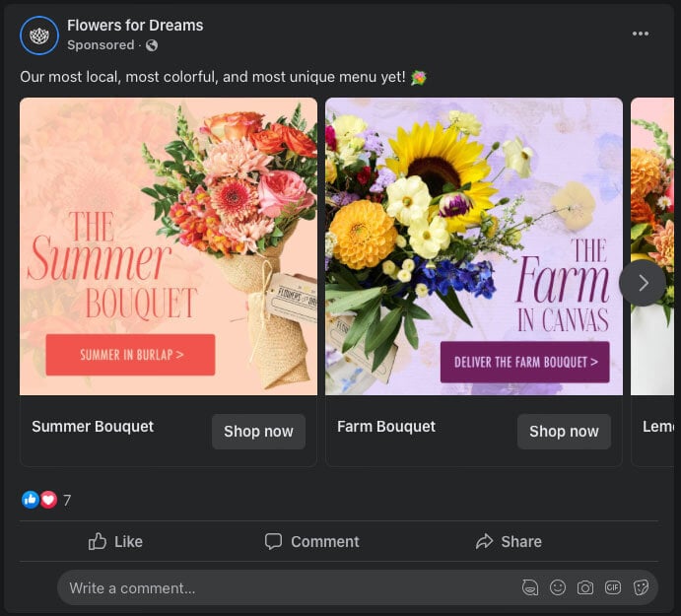Click the public globe audience icon
The image size is (681, 616).
[151, 45]
